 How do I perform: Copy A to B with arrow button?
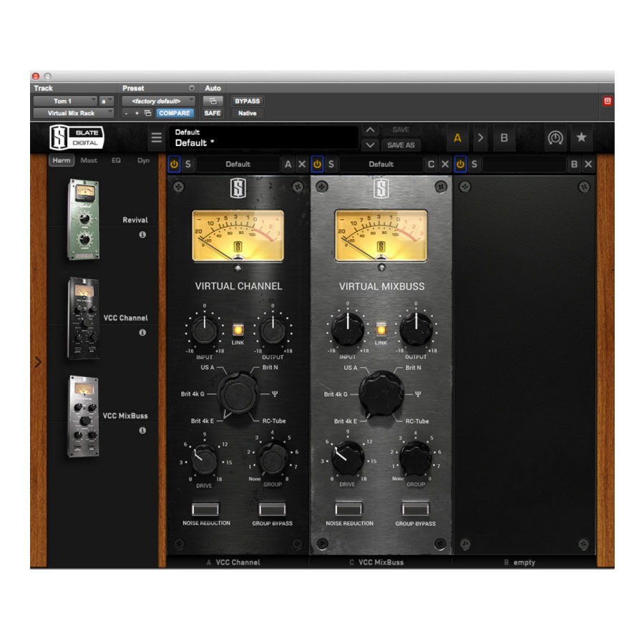coord(481,138)
